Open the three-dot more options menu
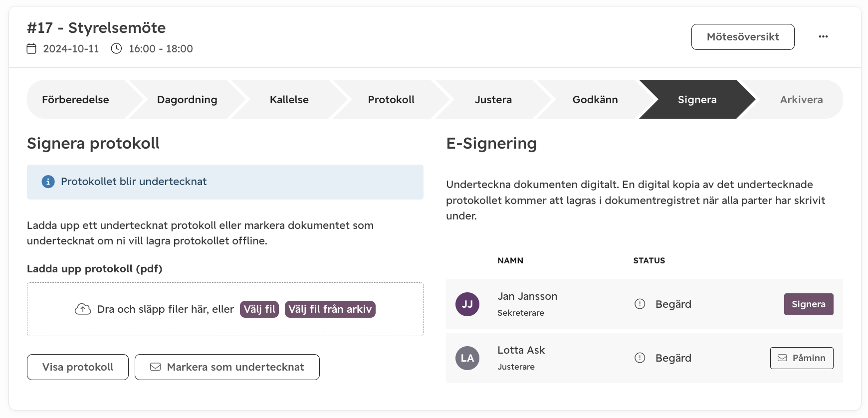The height and width of the screenshot is (418, 868). pyautogui.click(x=823, y=36)
